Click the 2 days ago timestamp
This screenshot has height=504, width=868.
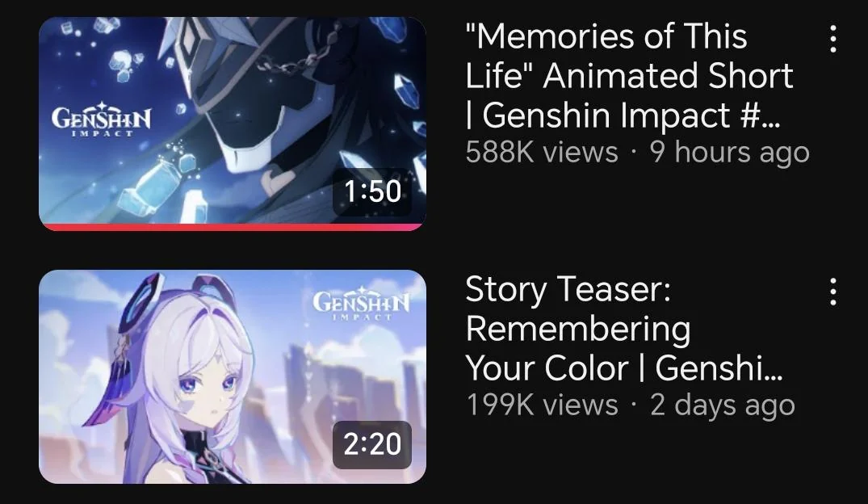[x=722, y=405]
